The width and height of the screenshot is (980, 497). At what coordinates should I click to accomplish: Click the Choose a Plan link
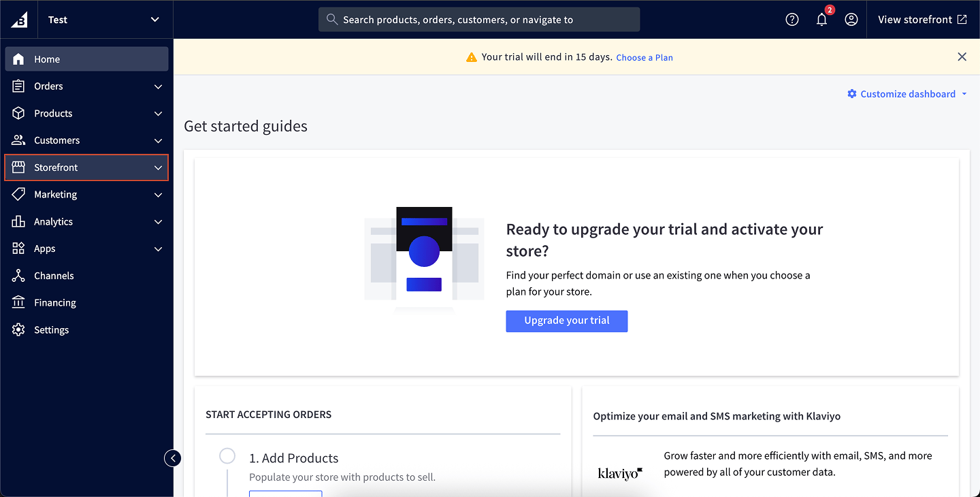[644, 58]
